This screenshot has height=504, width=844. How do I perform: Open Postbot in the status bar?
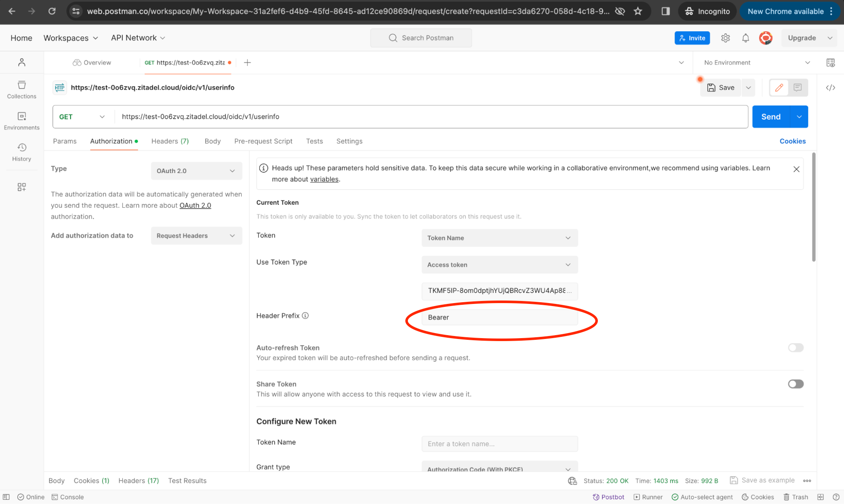(608, 497)
